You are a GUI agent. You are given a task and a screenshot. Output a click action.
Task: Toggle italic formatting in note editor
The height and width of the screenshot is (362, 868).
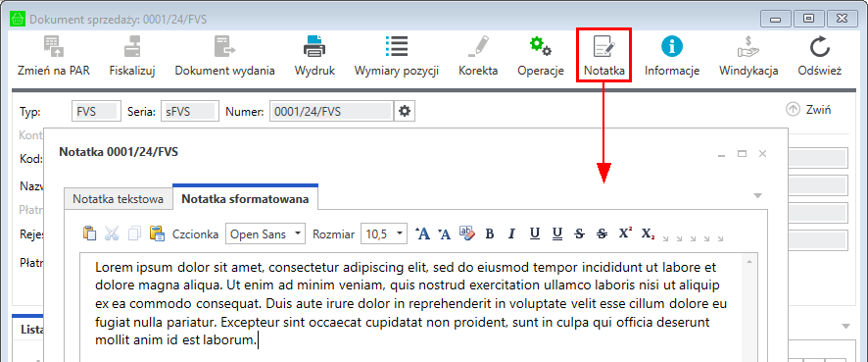click(511, 233)
